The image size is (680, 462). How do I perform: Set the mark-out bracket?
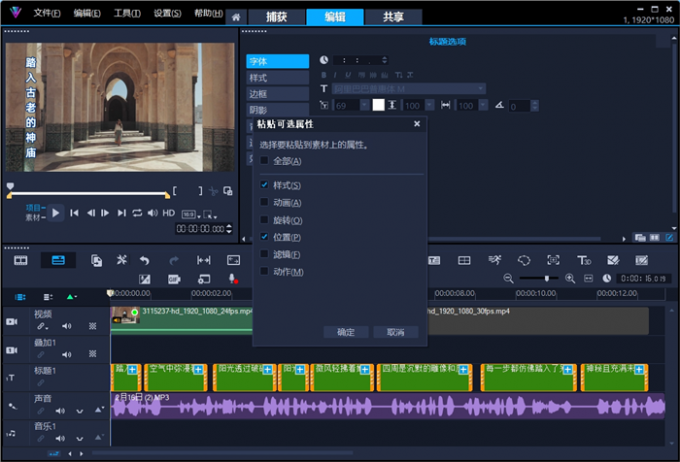point(200,191)
